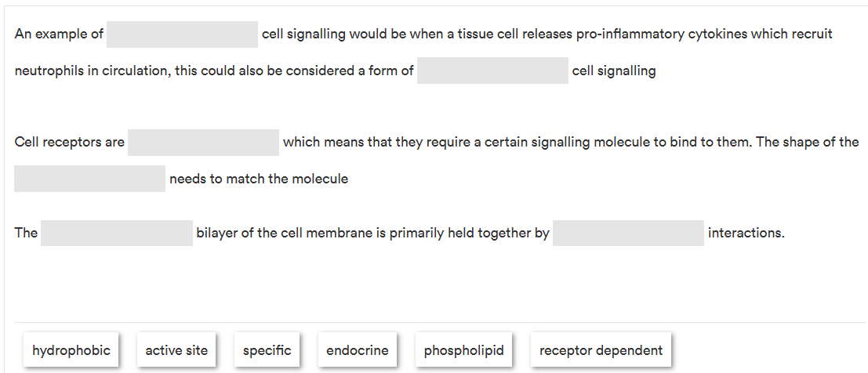Screen dimensions: 868x373
Task: Click the text 'Cell receptors are'
Action: pyautogui.click(x=69, y=143)
